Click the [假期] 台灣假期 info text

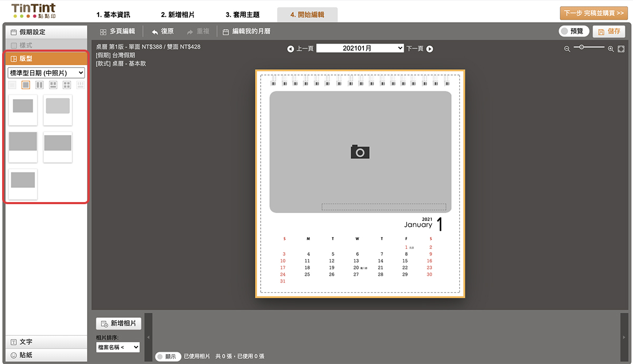tap(116, 55)
